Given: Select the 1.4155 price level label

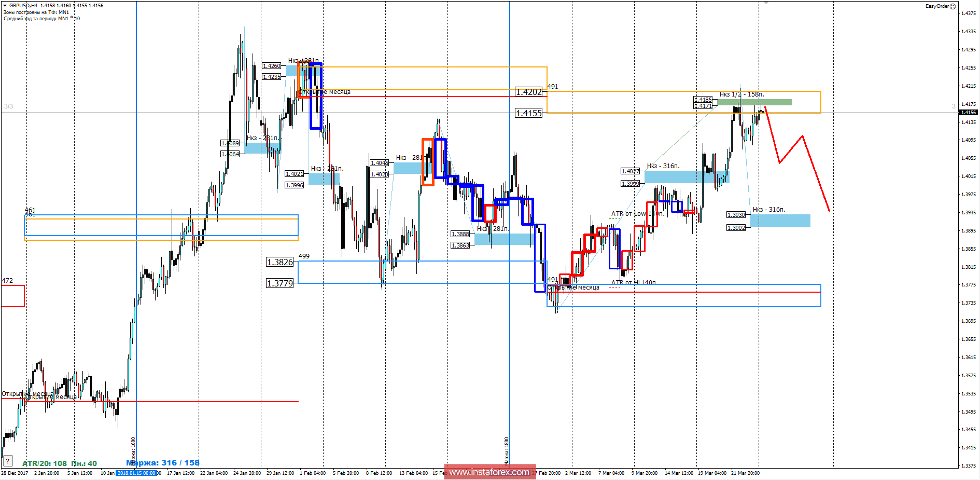Looking at the screenshot, I should coord(528,113).
